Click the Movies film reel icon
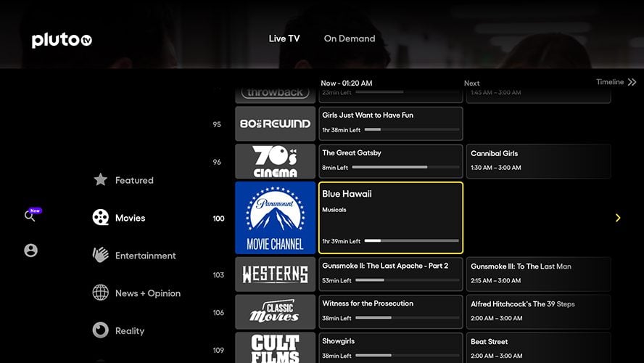The width and height of the screenshot is (644, 363). coord(101,218)
